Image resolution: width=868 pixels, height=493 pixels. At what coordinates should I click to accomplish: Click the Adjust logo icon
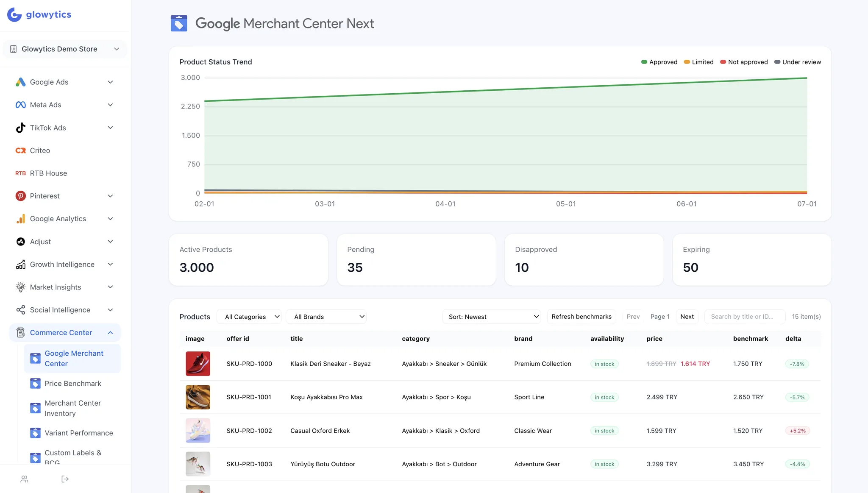(20, 242)
